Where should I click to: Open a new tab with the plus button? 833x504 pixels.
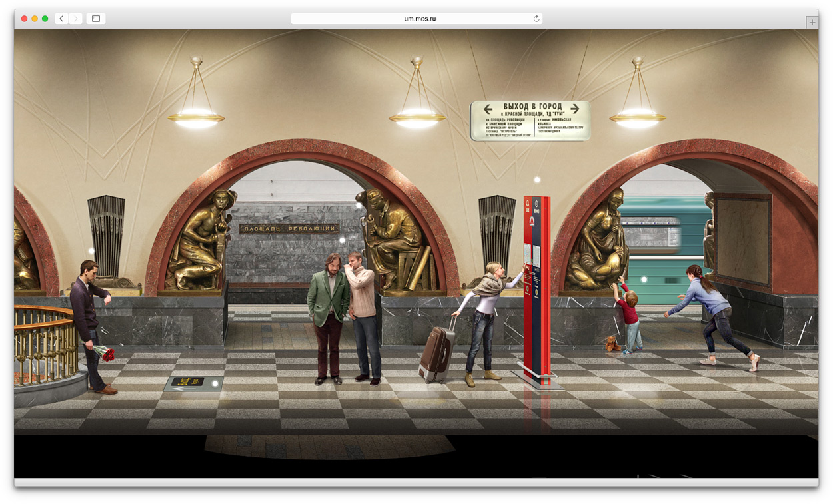812,22
